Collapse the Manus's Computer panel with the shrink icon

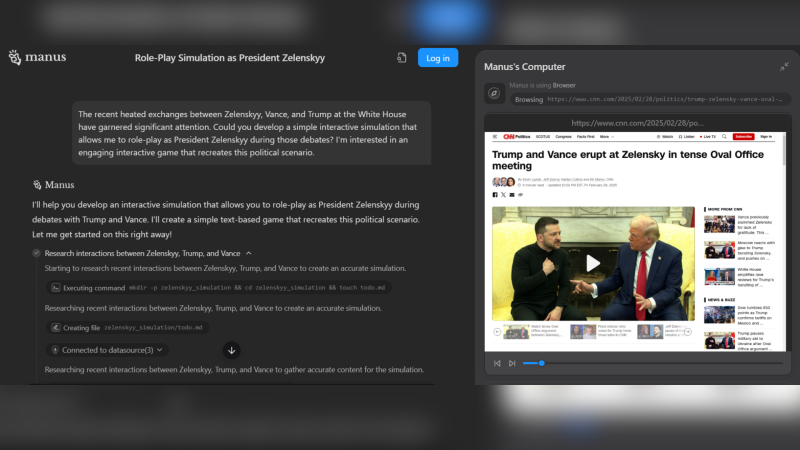tap(784, 67)
